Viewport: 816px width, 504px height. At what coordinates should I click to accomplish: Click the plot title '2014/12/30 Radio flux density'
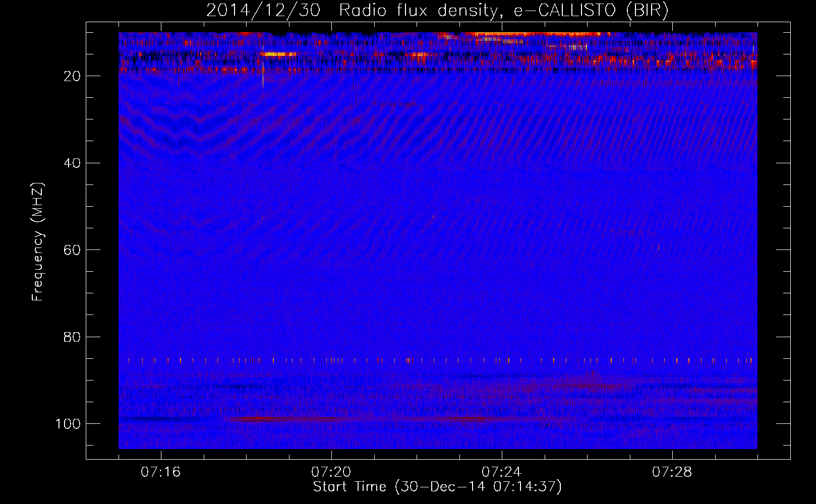[437, 10]
